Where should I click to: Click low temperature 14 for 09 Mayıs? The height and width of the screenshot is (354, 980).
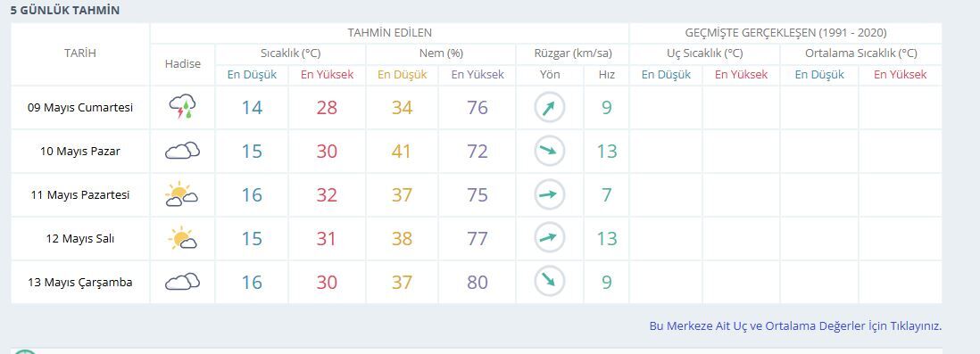[252, 107]
